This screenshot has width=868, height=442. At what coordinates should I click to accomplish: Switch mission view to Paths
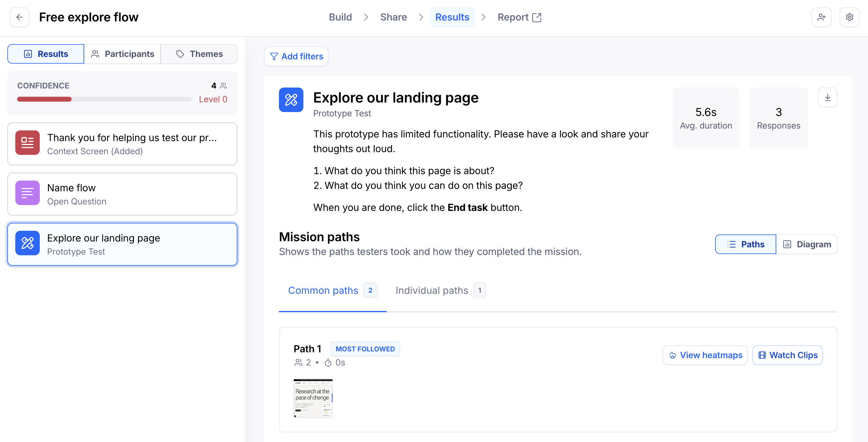[x=745, y=245]
